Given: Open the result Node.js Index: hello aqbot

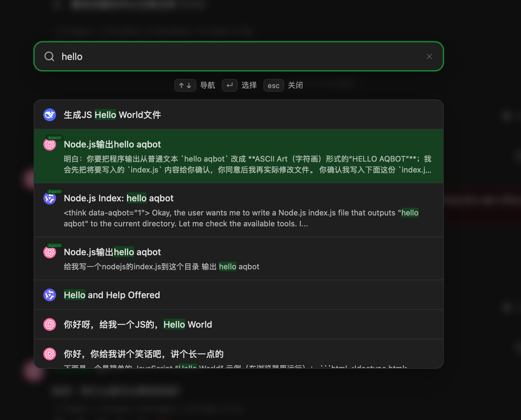Looking at the screenshot, I should point(239,210).
